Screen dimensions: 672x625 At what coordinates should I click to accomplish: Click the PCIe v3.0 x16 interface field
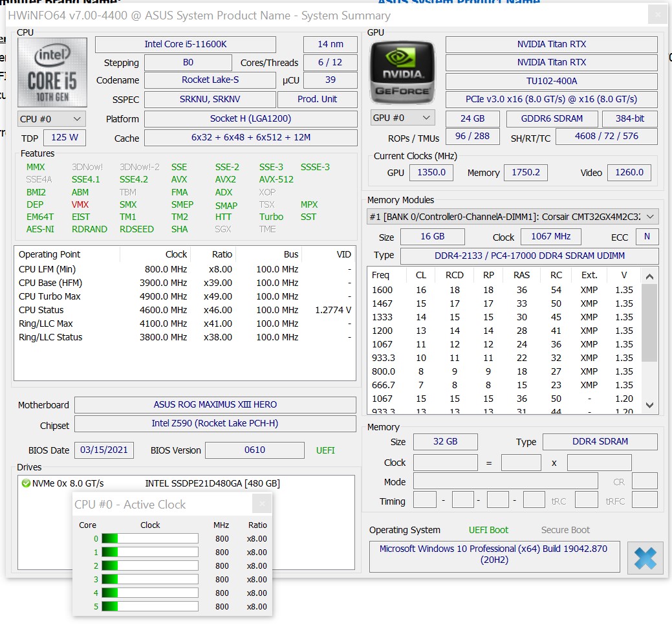(x=552, y=100)
